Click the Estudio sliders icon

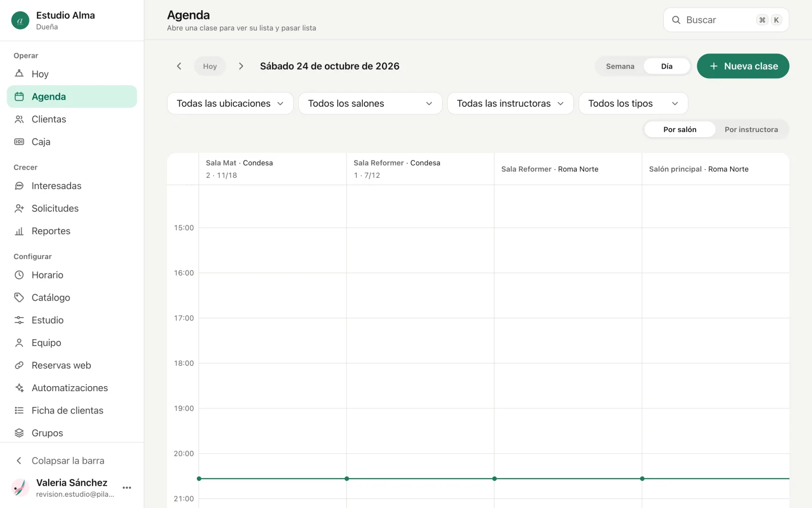tap(19, 320)
